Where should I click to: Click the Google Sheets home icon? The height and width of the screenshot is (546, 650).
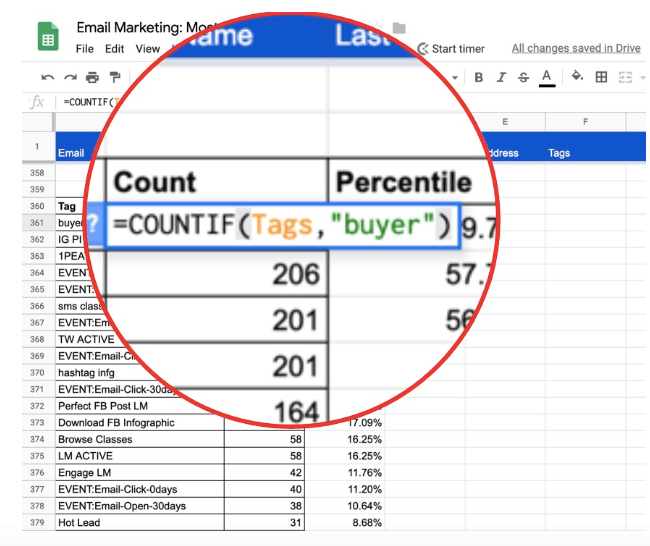[48, 36]
